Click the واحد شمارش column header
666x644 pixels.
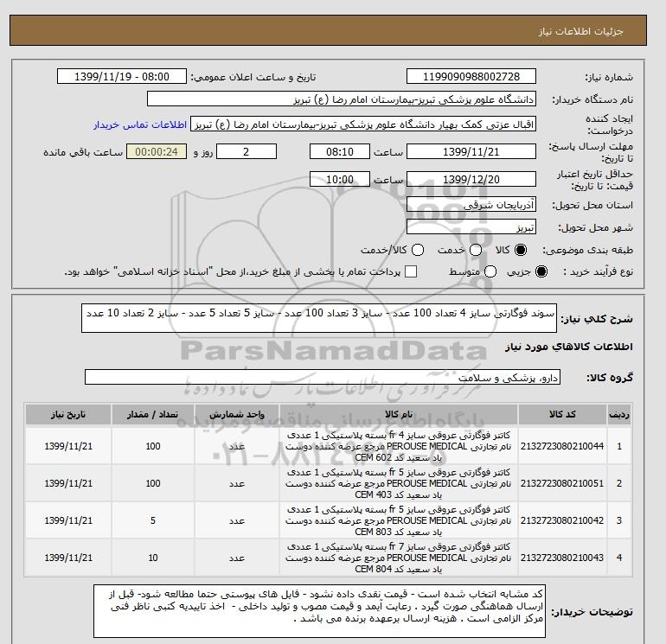pyautogui.click(x=237, y=415)
